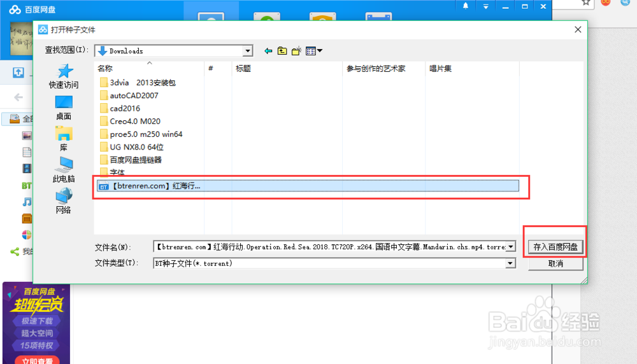Select 库 in places sidebar
This screenshot has height=364, width=637.
point(64,139)
